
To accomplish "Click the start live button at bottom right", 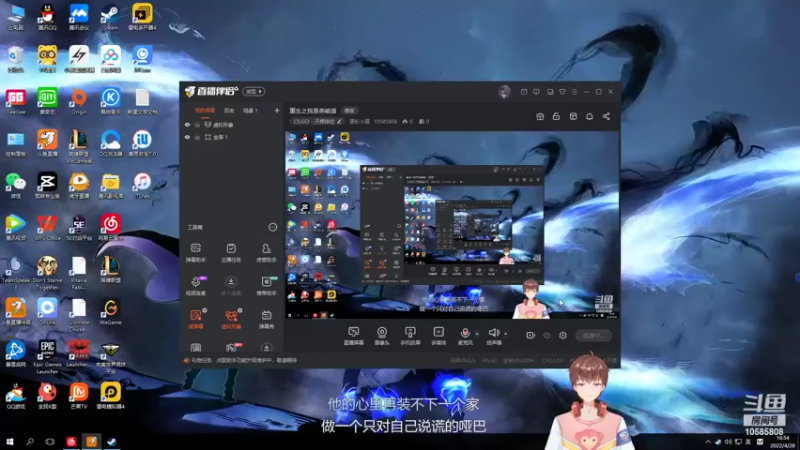I will 593,335.
